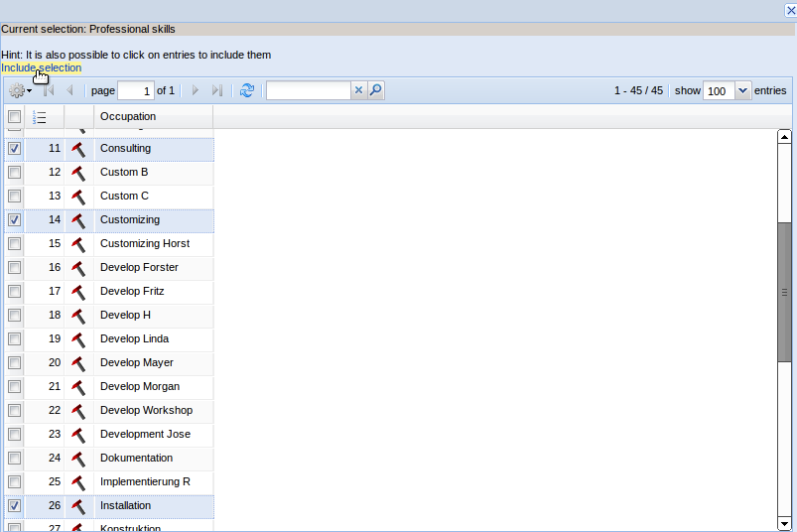797x532 pixels.
Task: Click the numbered list column header icon
Action: (40, 117)
